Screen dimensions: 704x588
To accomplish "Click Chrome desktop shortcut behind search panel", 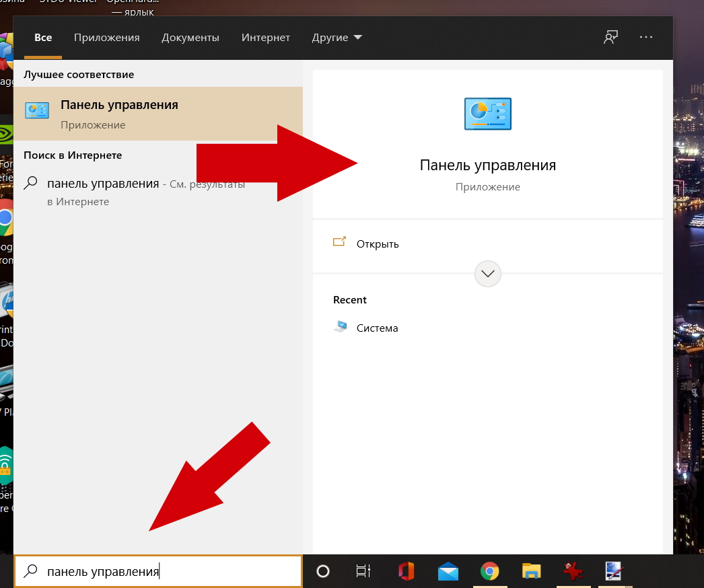I will pyautogui.click(x=7, y=217).
